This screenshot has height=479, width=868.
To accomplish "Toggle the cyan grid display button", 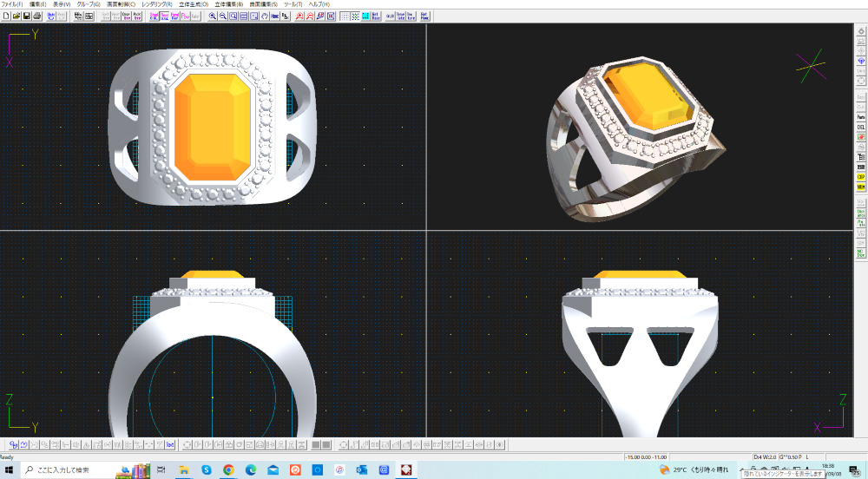I will point(365,16).
